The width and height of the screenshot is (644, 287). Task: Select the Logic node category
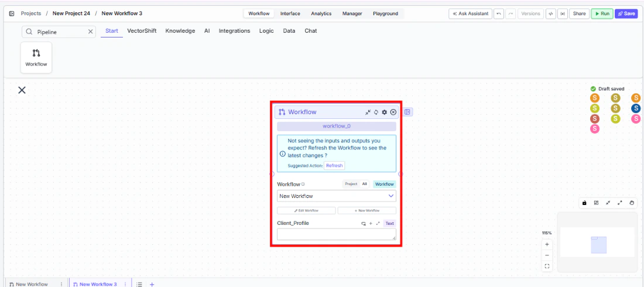pos(266,31)
